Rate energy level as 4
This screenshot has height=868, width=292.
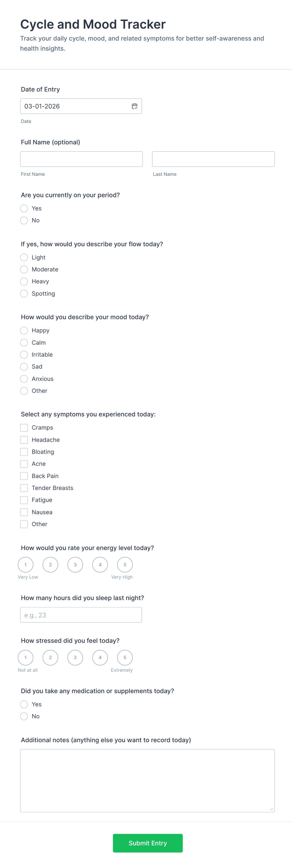coord(100,565)
